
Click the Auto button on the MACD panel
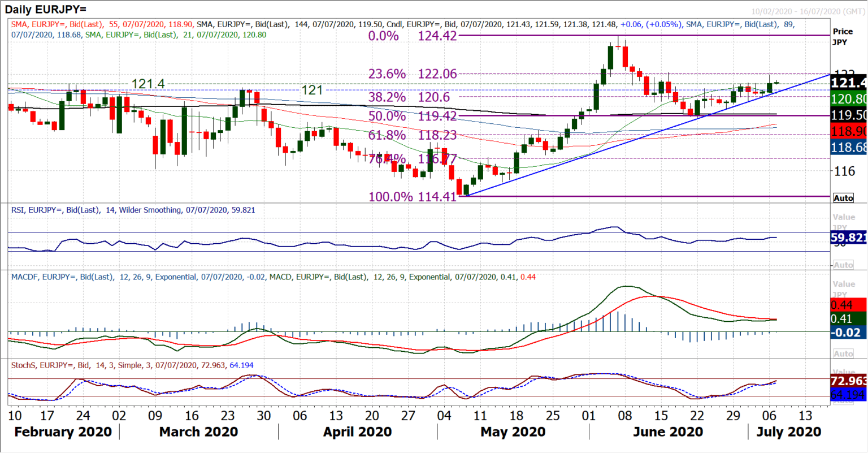[x=843, y=354]
